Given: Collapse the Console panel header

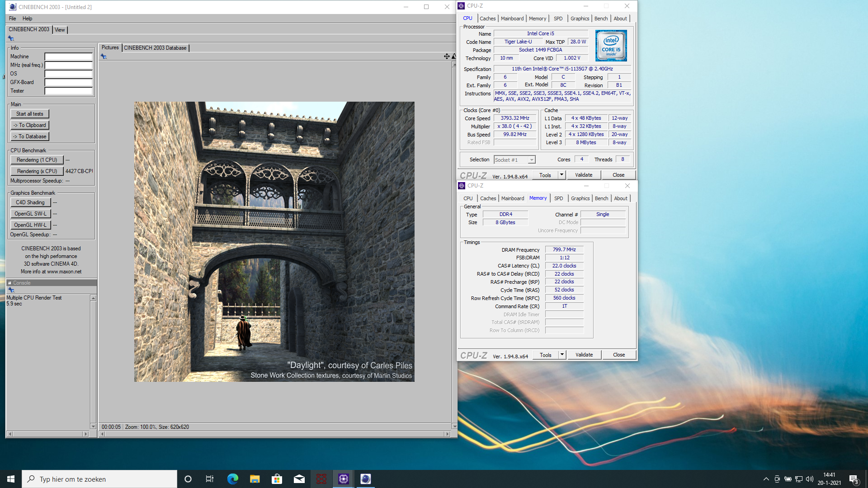Looking at the screenshot, I should pyautogui.click(x=9, y=283).
